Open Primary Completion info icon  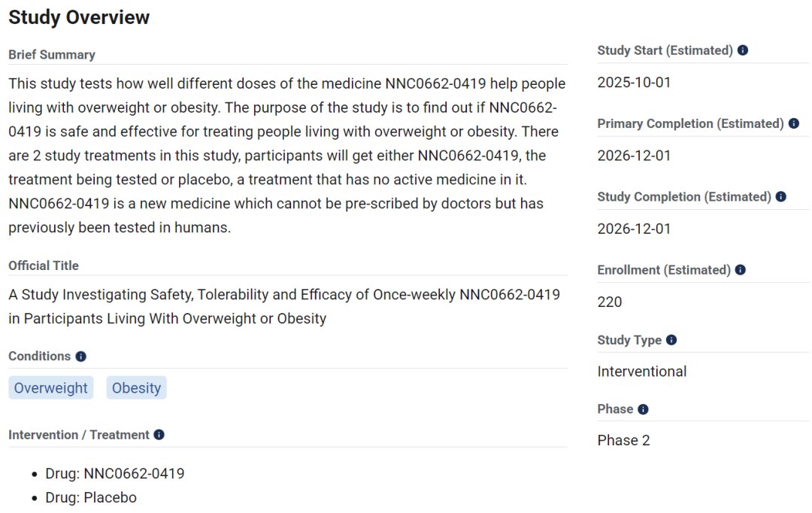(794, 123)
